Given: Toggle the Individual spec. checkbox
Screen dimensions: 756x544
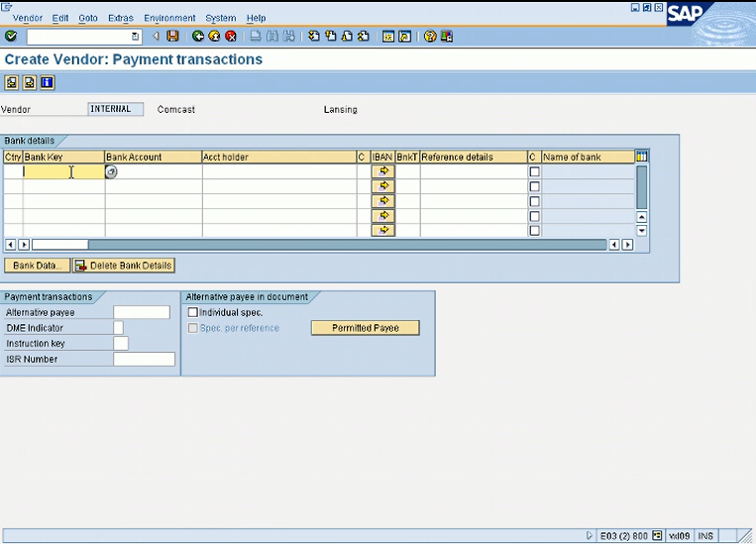Looking at the screenshot, I should pyautogui.click(x=193, y=312).
